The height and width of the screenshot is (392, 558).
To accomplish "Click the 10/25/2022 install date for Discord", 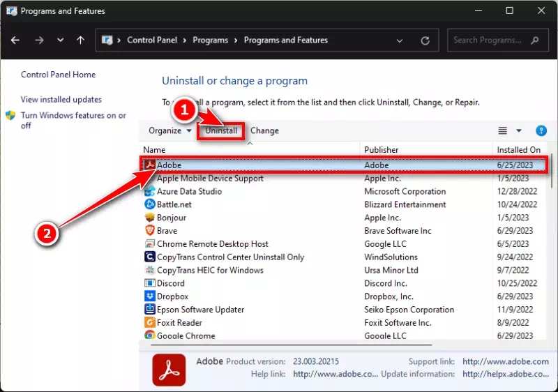I will point(517,283).
